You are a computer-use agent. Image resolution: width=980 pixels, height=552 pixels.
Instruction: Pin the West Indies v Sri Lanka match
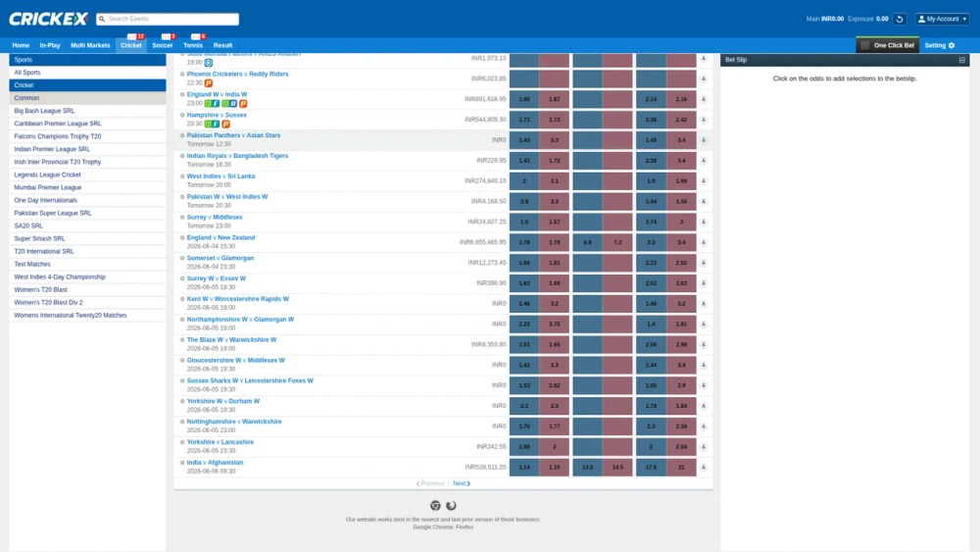[703, 180]
